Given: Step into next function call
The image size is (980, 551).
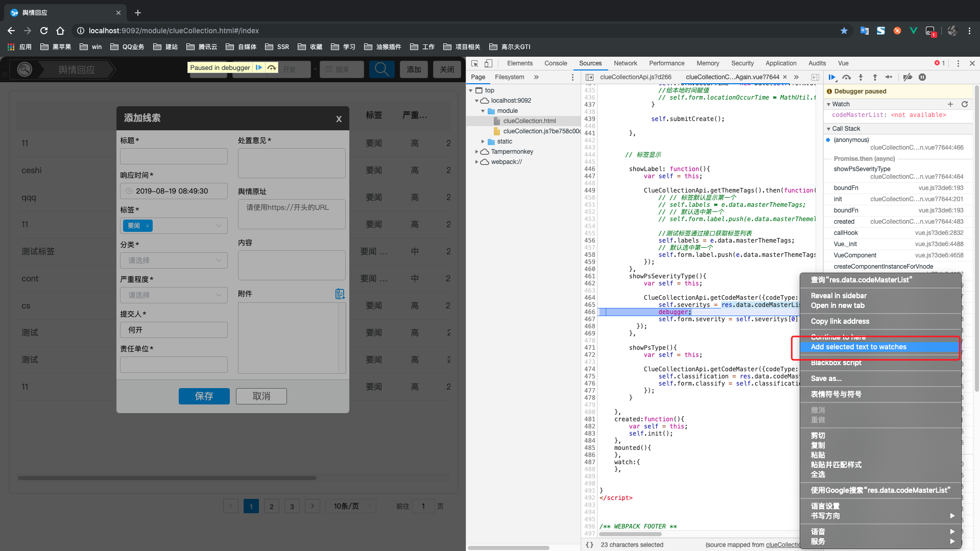Looking at the screenshot, I should pyautogui.click(x=861, y=77).
